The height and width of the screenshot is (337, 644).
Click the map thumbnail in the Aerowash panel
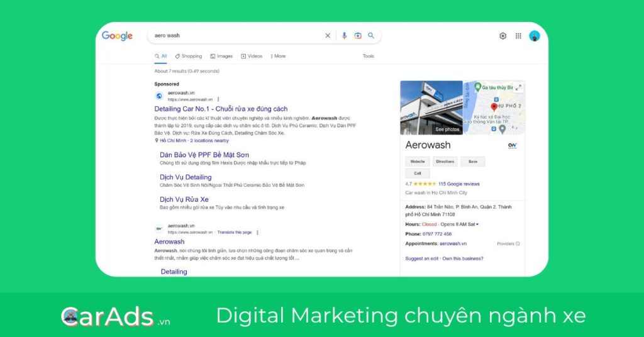click(494, 108)
